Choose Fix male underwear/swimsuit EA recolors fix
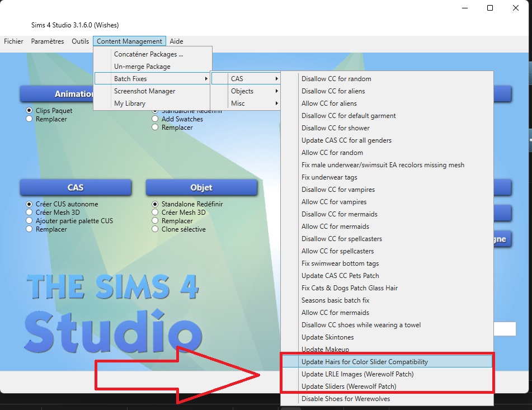 pos(387,165)
